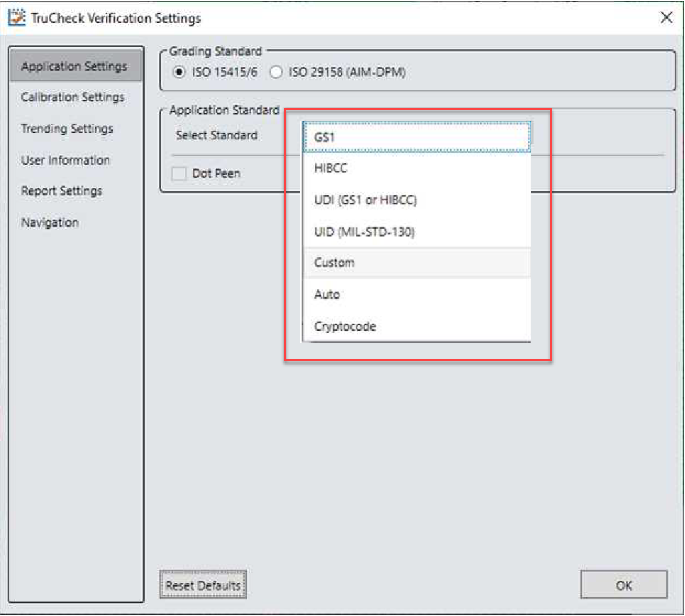Open Navigation settings section

50,223
